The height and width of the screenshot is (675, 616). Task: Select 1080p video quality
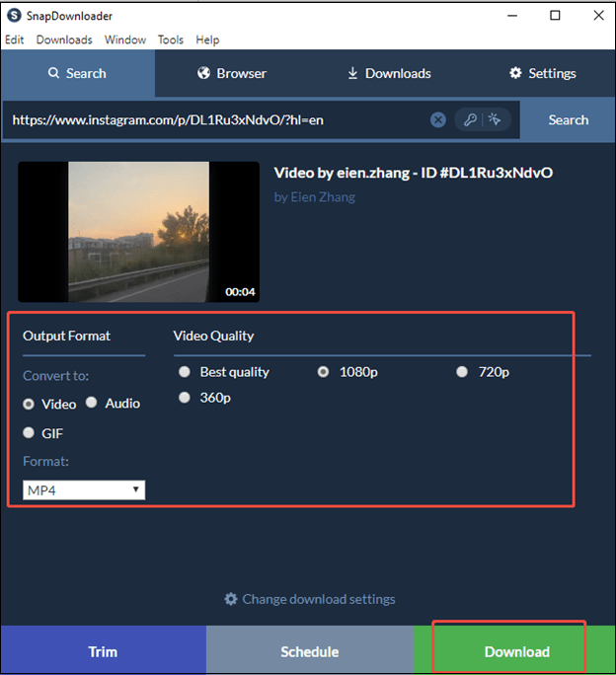323,371
